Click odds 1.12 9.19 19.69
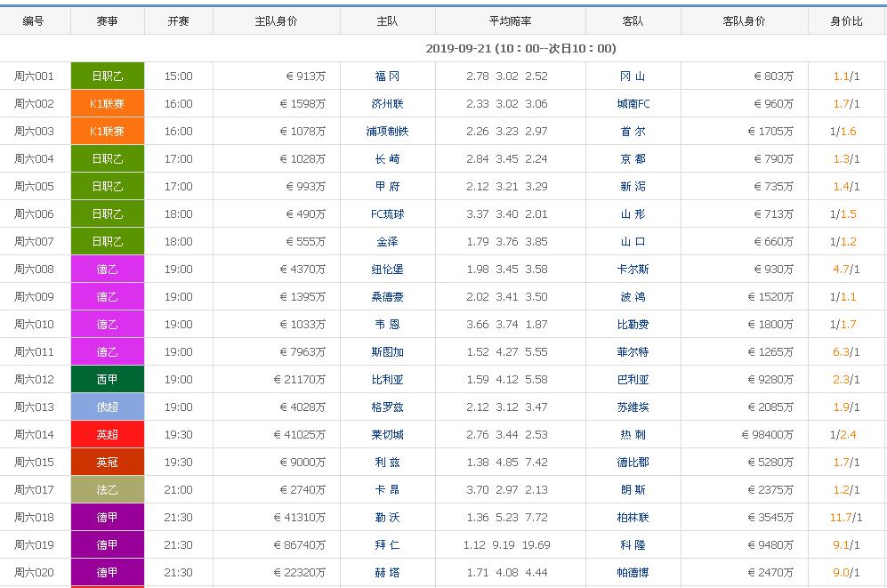The image size is (887, 588). (507, 545)
